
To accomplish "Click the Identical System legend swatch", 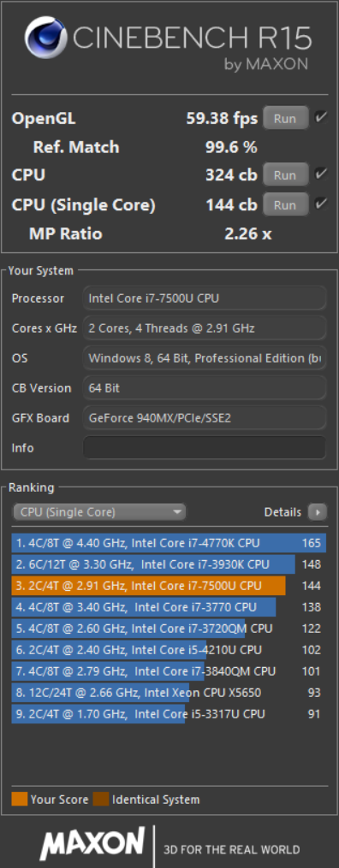I will click(x=101, y=799).
